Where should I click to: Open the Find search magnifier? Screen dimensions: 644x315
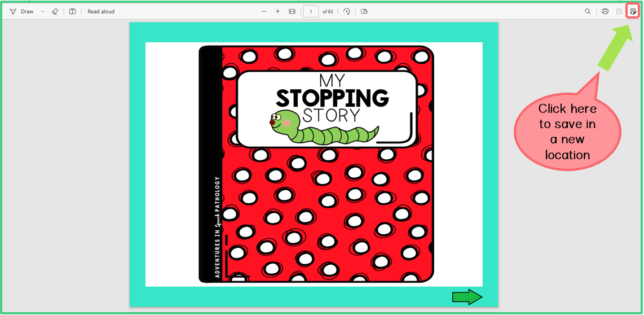(588, 11)
